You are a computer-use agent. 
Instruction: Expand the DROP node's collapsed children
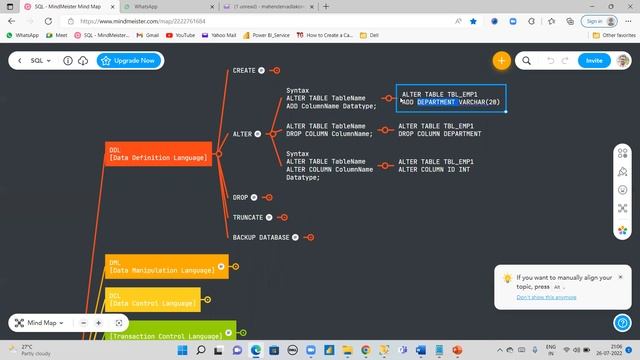269,198
